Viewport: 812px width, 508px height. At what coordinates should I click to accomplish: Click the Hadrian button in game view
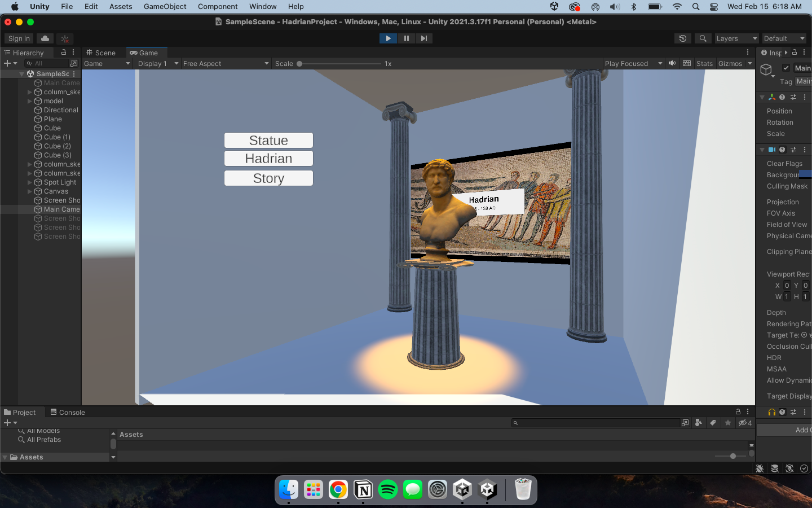click(x=268, y=159)
